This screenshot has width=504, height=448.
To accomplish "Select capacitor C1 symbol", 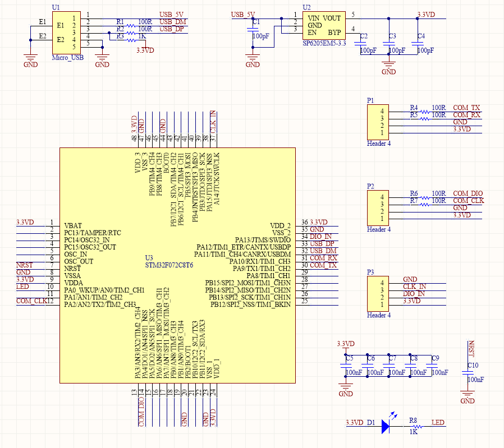I will (253, 30).
